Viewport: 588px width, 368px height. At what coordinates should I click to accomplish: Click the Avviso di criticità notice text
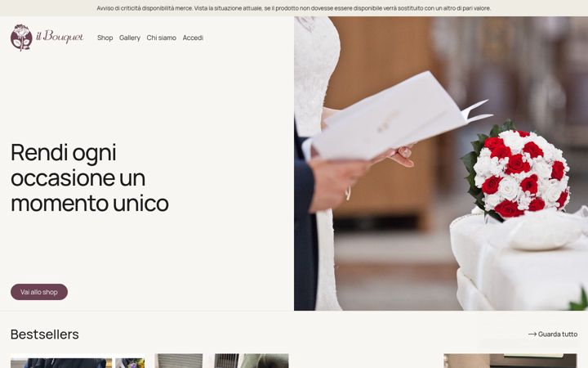(294, 8)
